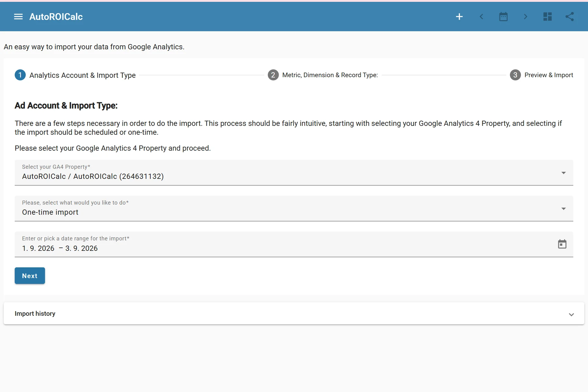Click the Ad Account & Import Type heading

click(66, 105)
